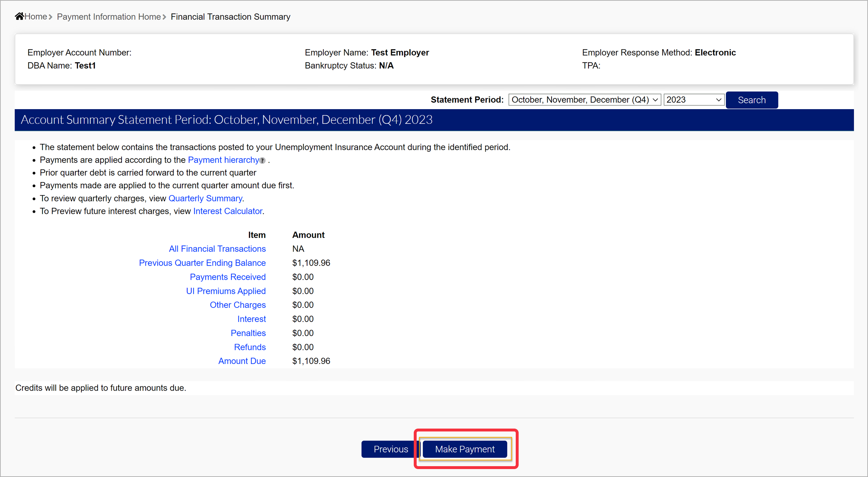Go to Payment Information Home breadcrumb
Image resolution: width=868 pixels, height=477 pixels.
(x=109, y=17)
